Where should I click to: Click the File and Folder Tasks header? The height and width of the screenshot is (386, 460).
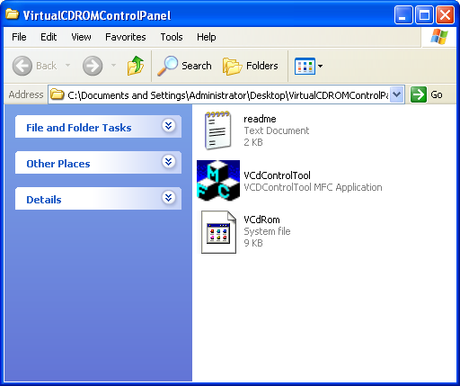coord(98,127)
